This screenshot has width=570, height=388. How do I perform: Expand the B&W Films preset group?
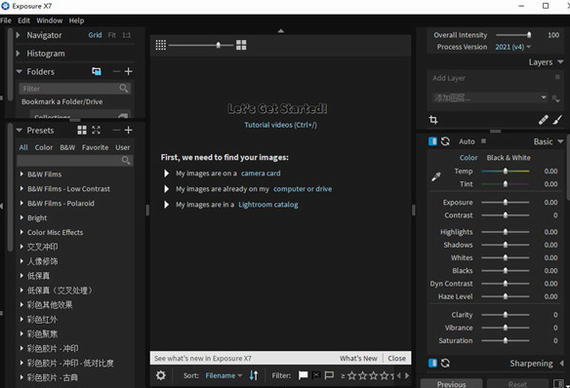coord(22,174)
